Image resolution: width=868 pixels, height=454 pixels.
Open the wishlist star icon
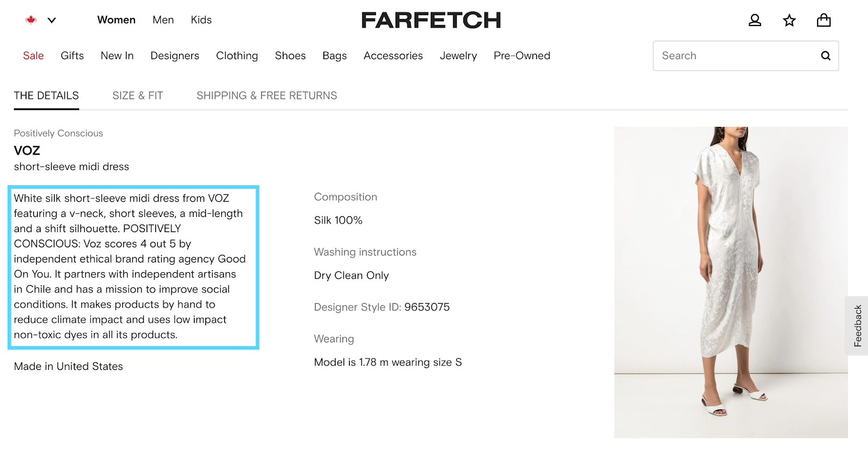coord(789,21)
